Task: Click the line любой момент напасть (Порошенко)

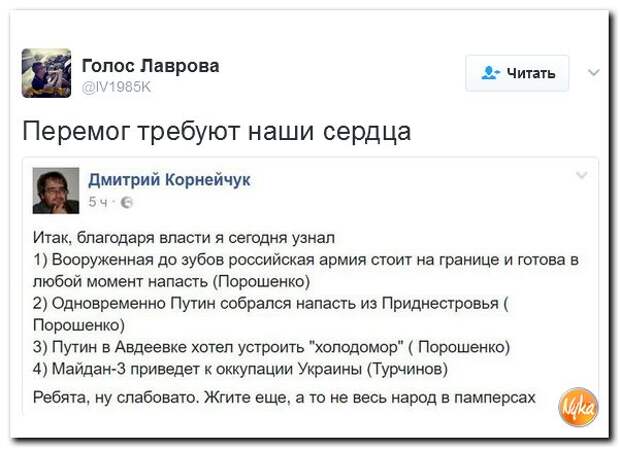Action: 172,282
